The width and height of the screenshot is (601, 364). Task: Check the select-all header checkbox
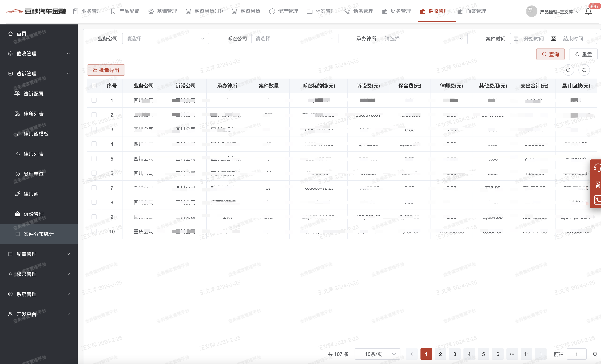(94, 86)
